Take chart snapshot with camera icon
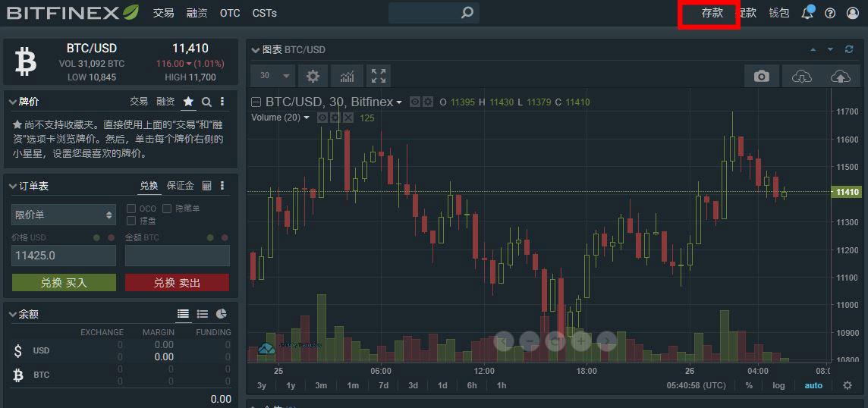The width and height of the screenshot is (868, 408). point(762,77)
